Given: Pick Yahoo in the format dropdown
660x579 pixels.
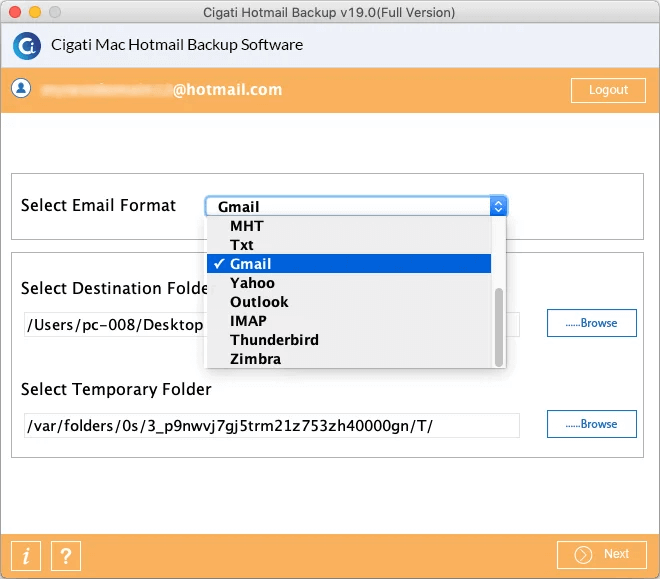Looking at the screenshot, I should [x=349, y=283].
